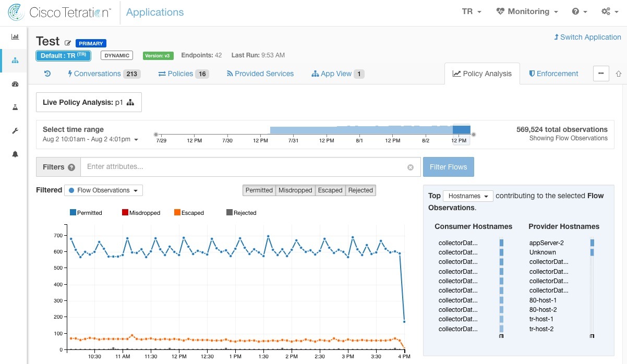Open the performance gauge icon in sidebar
The image size is (627, 364).
(x=15, y=83)
